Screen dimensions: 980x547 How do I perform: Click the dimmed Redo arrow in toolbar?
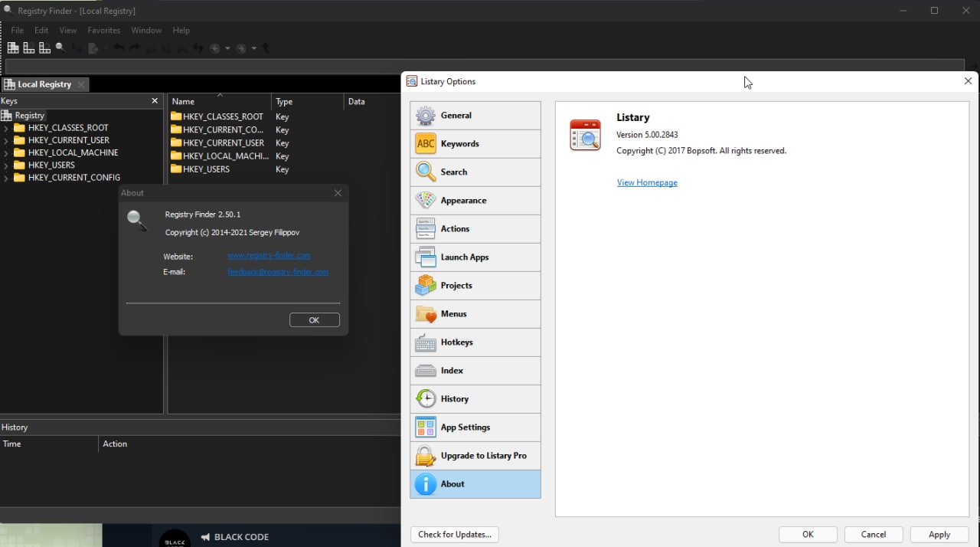pyautogui.click(x=134, y=48)
